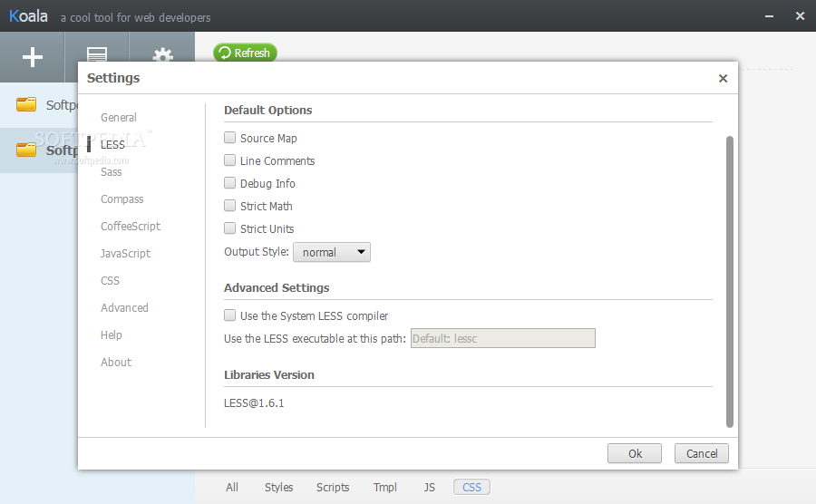
Task: Click the add project plus icon
Action: (x=33, y=57)
